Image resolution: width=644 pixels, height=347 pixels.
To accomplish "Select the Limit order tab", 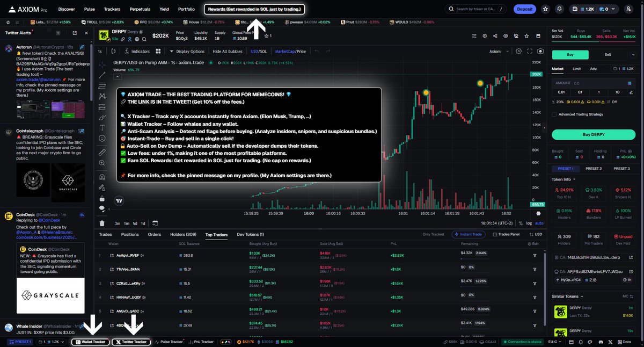I will pos(576,69).
